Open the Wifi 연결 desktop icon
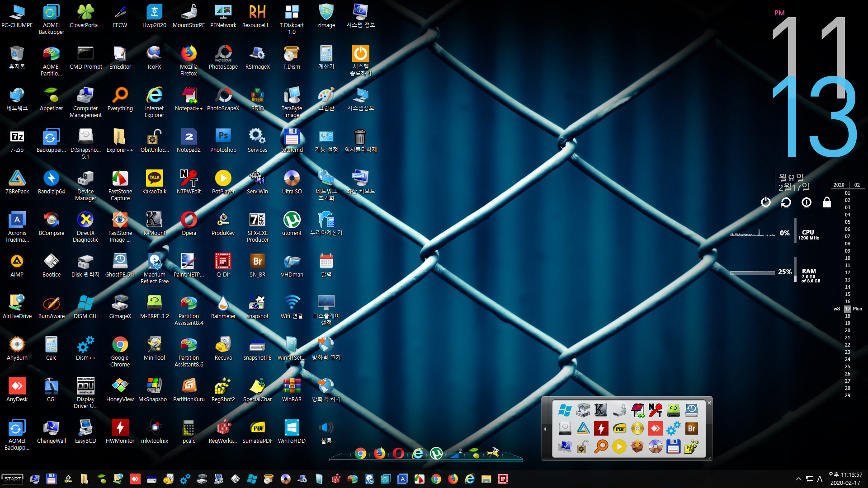 point(292,307)
